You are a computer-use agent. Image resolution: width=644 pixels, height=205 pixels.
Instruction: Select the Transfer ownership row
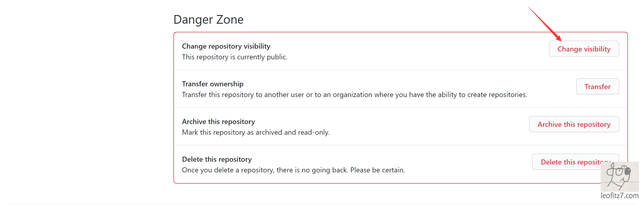357,89
